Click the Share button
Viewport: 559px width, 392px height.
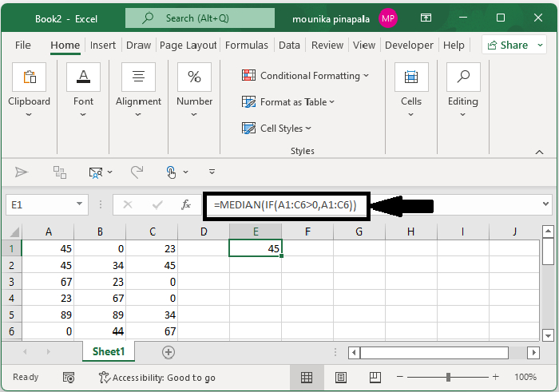(506, 46)
